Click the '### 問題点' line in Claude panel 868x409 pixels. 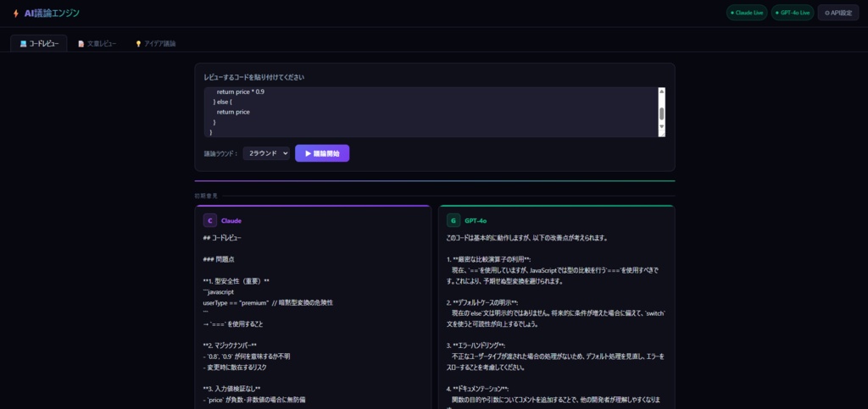click(220, 260)
